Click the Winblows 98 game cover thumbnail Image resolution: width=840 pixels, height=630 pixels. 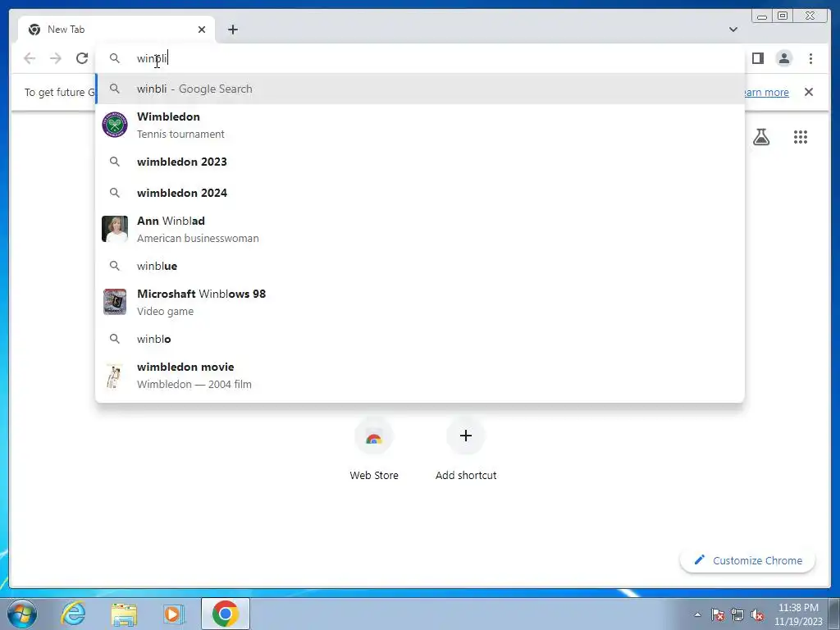(x=115, y=302)
